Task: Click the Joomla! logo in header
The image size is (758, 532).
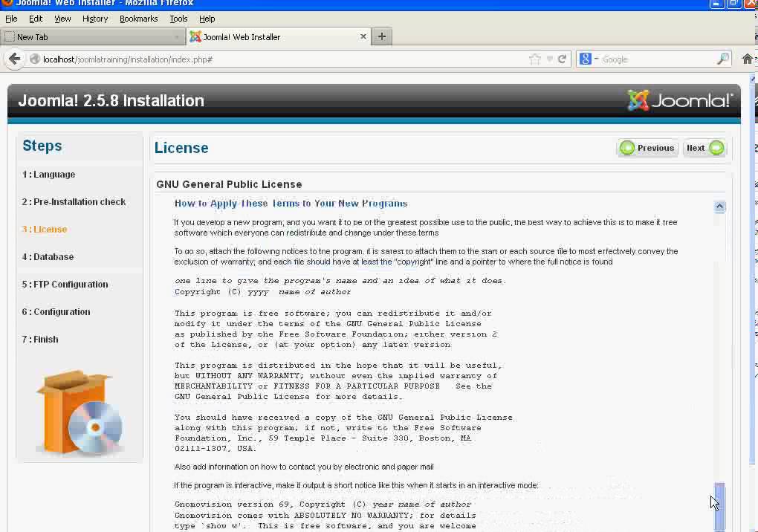Action: (x=680, y=100)
